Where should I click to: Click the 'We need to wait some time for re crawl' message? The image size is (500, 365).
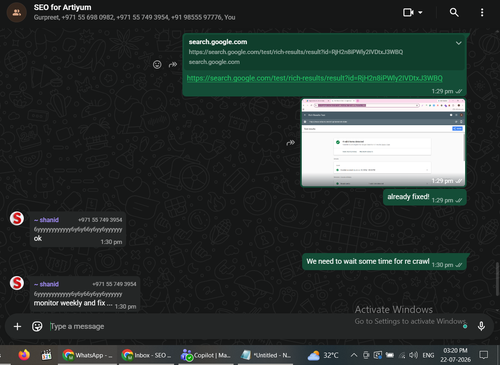pos(384,262)
